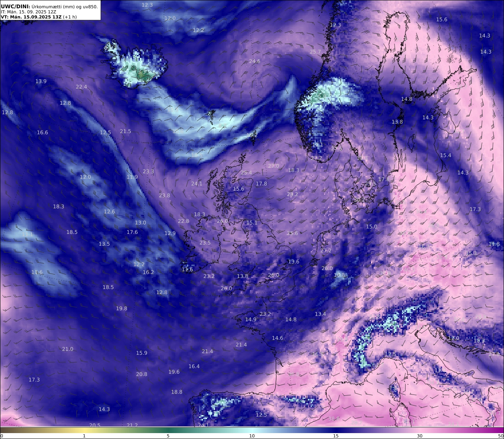This screenshot has height=439, width=504.
Task: Click the title text "UWC/DINI: Úrkomumætti (mm) og uv850."
Action: tap(49, 6)
